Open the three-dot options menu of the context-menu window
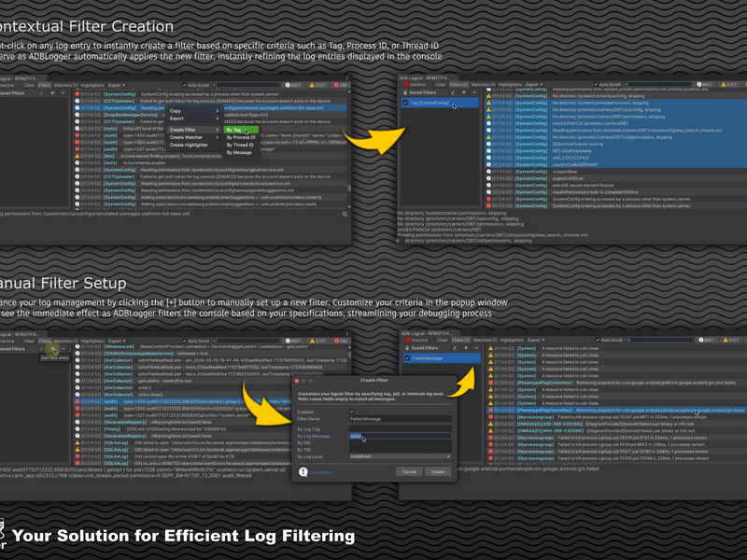 (346, 77)
